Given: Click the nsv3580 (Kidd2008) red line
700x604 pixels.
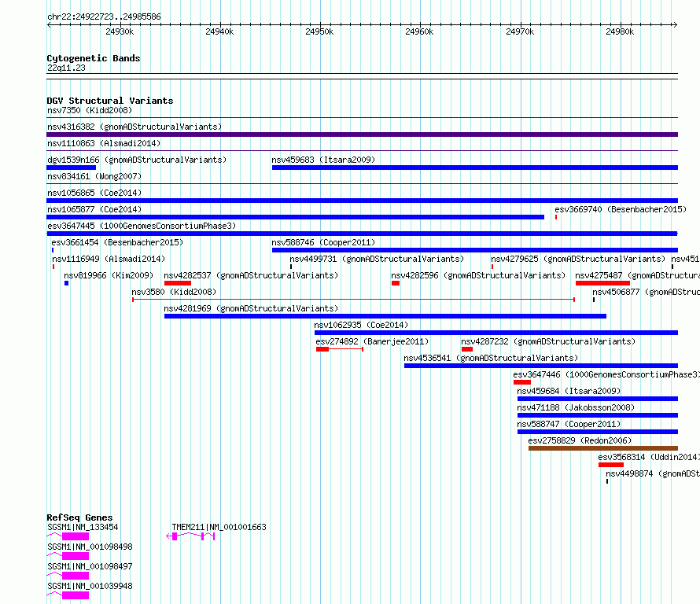Looking at the screenshot, I should 354,300.
